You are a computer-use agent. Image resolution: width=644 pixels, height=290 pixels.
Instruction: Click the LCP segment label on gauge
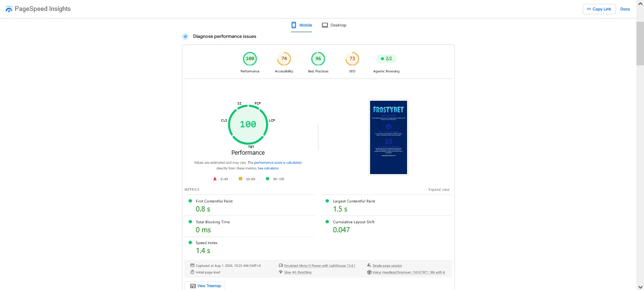[x=272, y=120]
